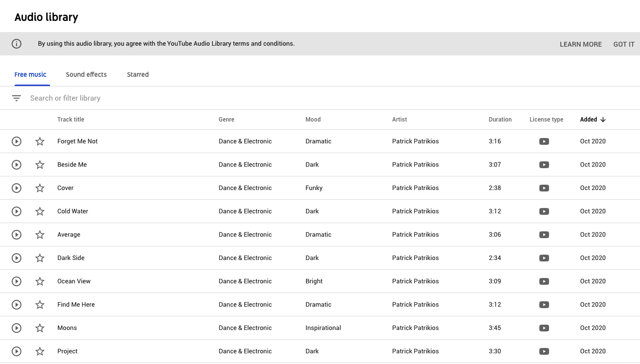Click the License type column header

point(546,120)
